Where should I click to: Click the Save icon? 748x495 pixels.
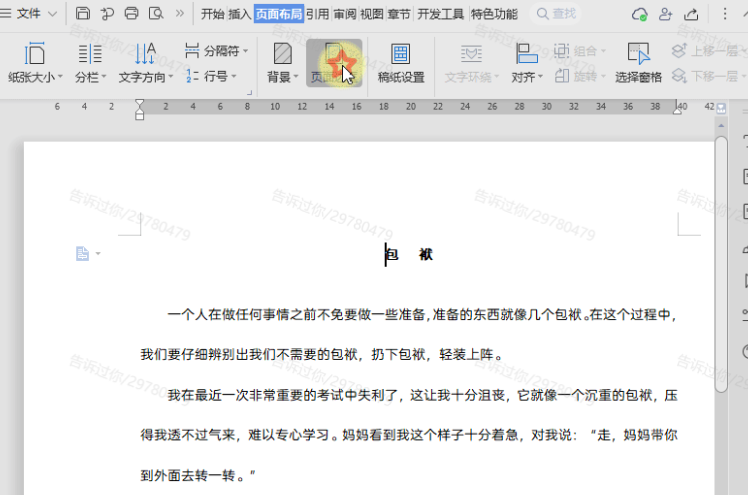(x=83, y=13)
